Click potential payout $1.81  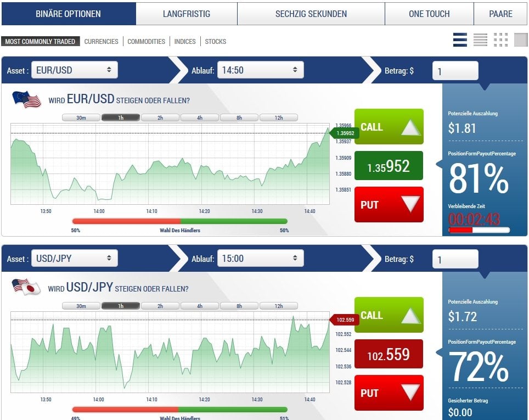click(x=462, y=128)
